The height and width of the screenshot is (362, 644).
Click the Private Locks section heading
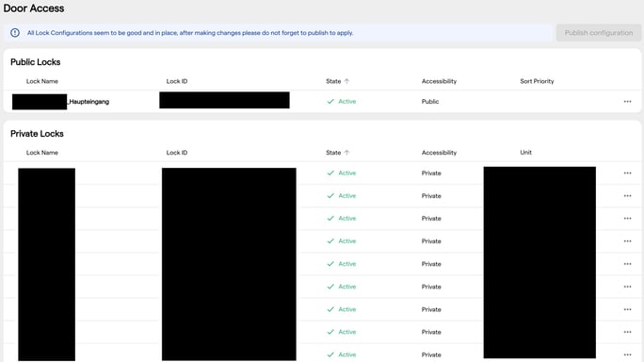pos(37,133)
